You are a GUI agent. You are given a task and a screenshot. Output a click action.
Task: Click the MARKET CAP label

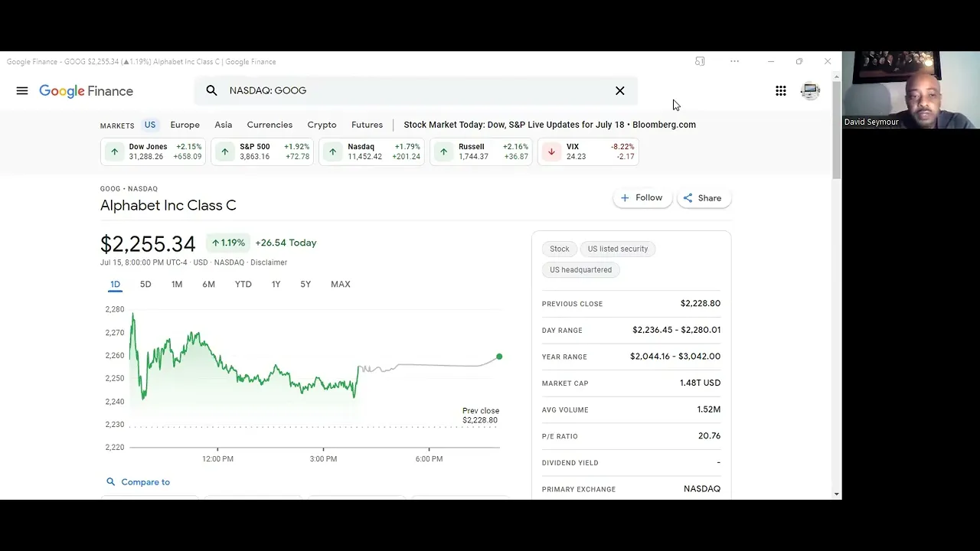click(x=565, y=383)
